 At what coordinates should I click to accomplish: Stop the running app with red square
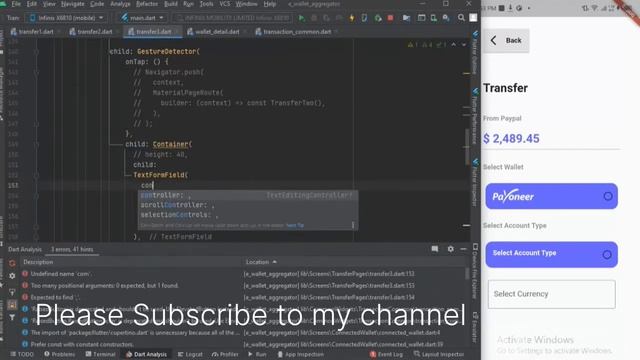(390, 18)
